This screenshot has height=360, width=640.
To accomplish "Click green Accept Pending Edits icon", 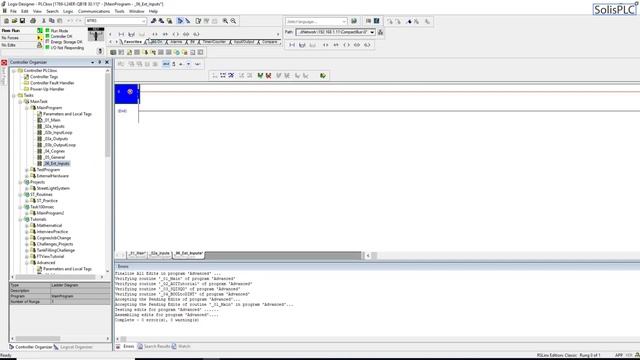I will click(260, 76).
